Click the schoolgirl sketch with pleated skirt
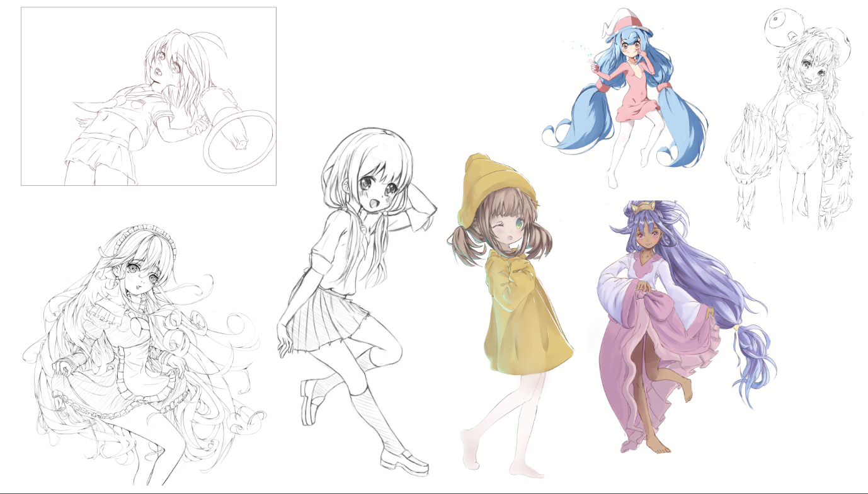 pos(357,301)
